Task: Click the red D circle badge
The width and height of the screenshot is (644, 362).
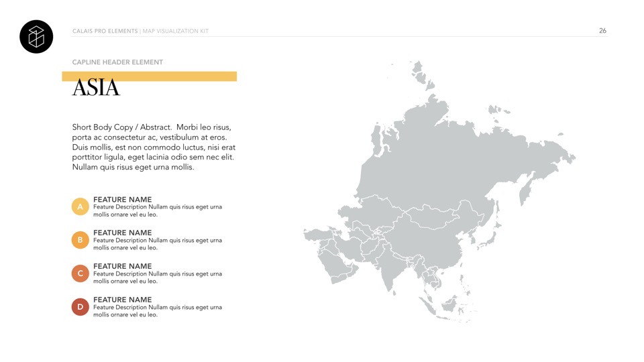Action: [x=80, y=307]
